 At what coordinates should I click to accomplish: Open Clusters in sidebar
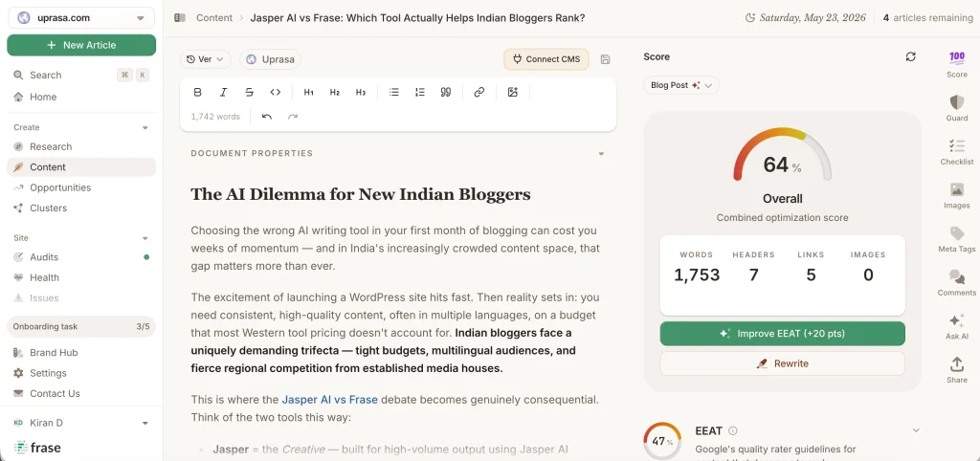pos(81,208)
